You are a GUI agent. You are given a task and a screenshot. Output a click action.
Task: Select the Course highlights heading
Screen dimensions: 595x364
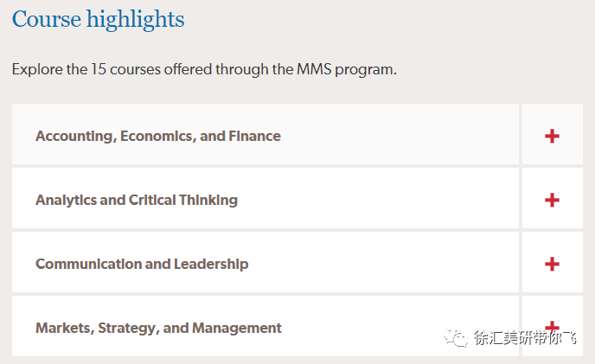[x=99, y=19]
